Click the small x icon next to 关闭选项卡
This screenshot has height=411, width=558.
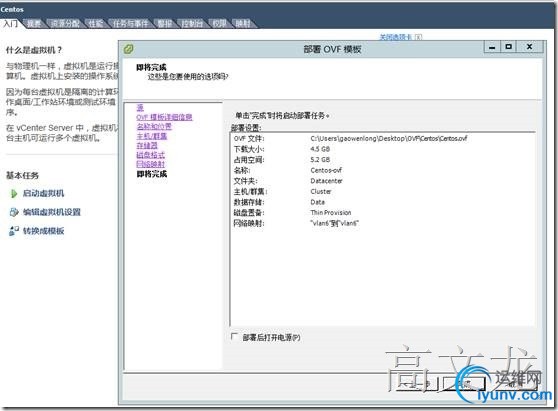418,37
